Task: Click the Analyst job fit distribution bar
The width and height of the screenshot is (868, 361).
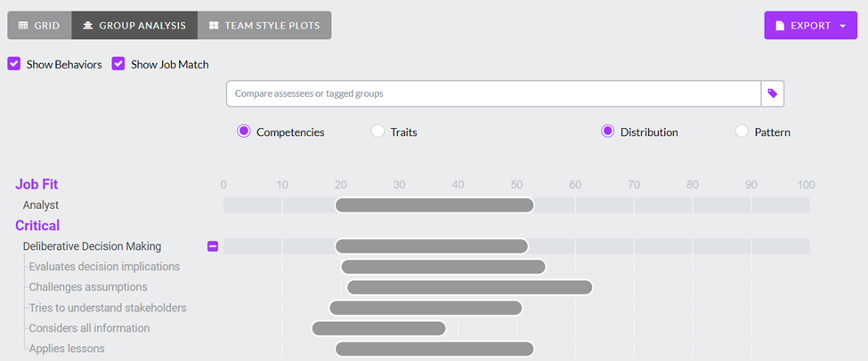Action: 434,205
